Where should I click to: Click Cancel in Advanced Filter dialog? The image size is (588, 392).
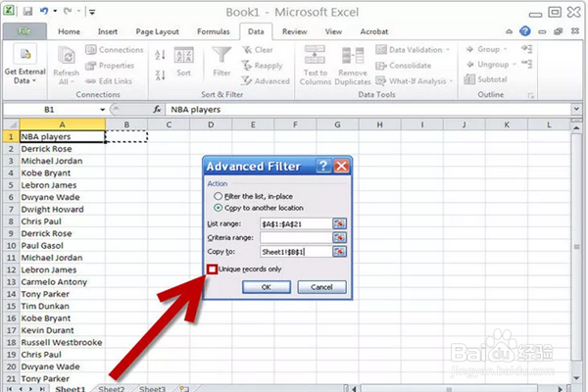[x=321, y=287]
